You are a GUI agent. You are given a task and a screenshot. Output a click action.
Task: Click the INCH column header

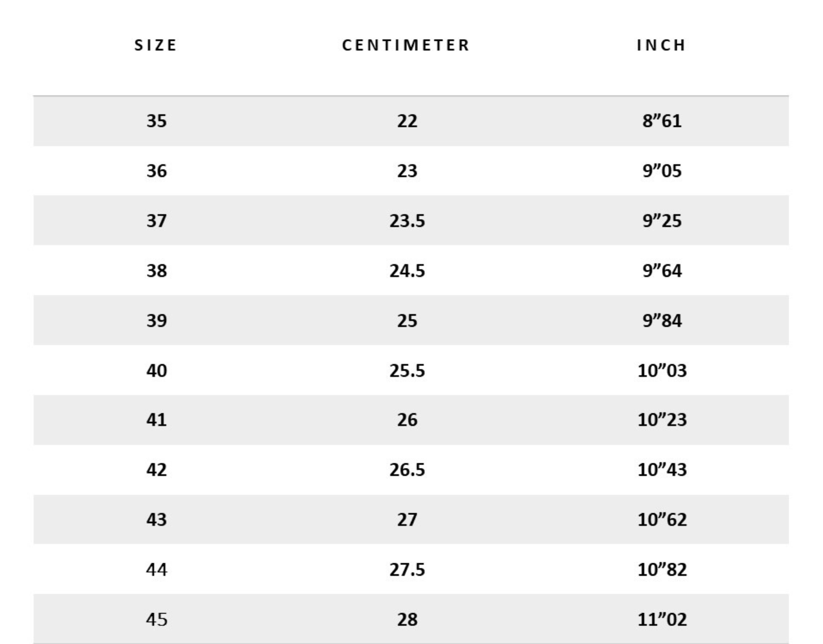(x=662, y=45)
